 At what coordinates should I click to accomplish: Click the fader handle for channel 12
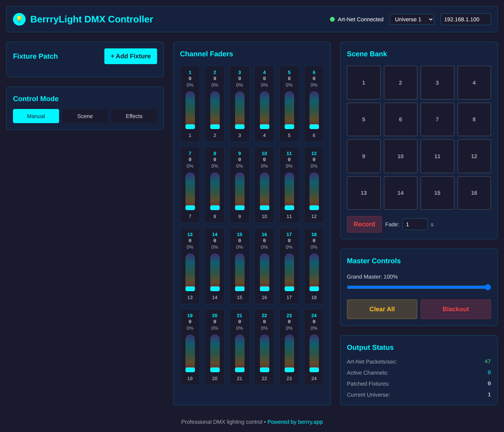tap(314, 207)
